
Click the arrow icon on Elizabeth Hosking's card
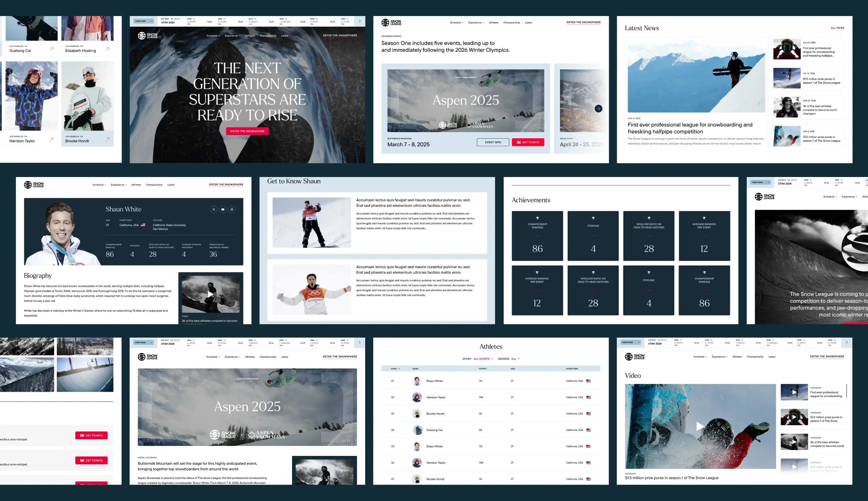(x=107, y=49)
